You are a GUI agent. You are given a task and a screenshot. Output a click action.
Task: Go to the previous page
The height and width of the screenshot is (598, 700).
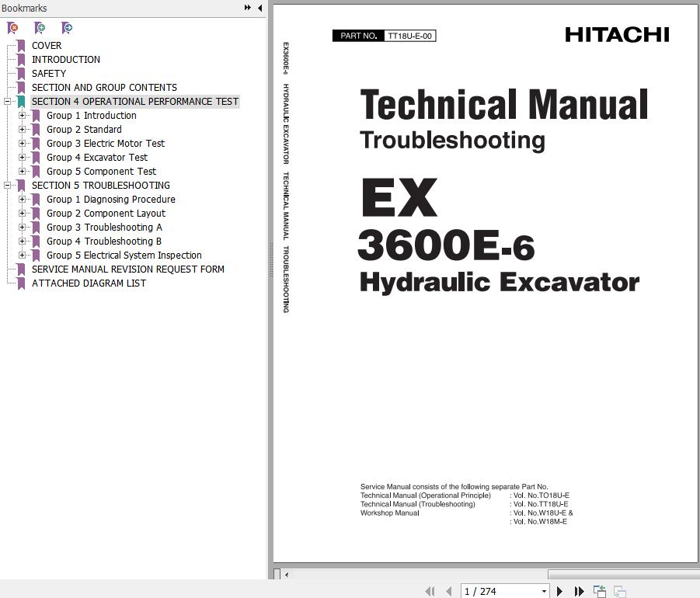[x=449, y=591]
